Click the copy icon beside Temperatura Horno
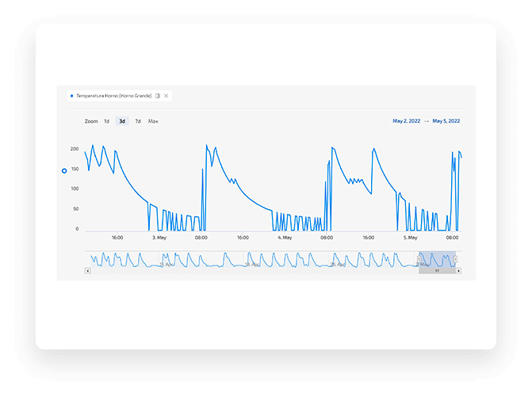532x397 pixels. pos(158,96)
